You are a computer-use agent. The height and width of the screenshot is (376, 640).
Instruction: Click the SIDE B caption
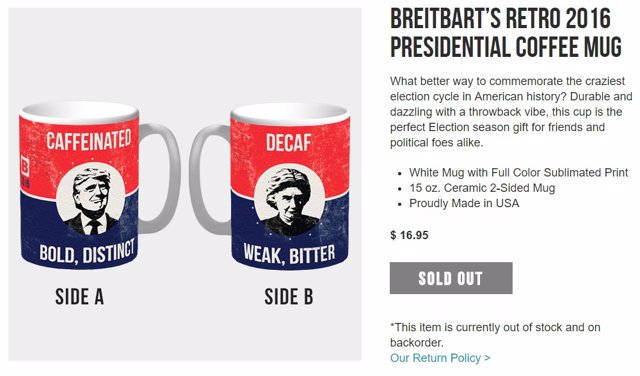click(x=289, y=297)
